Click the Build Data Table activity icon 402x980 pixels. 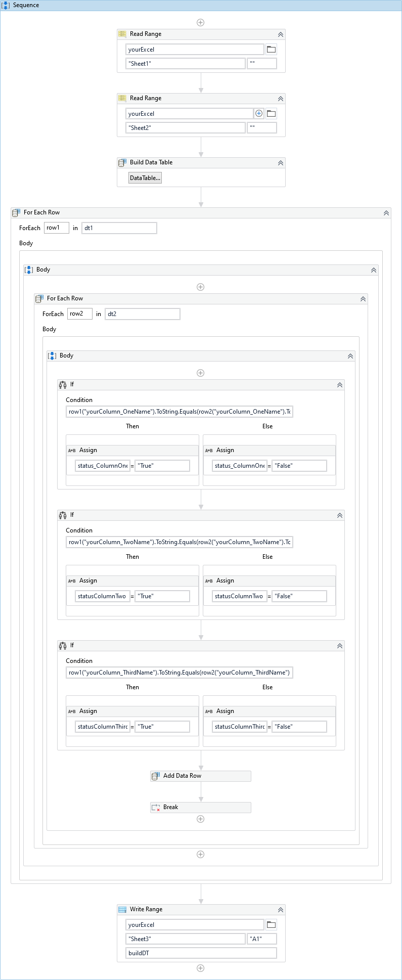tap(122, 163)
